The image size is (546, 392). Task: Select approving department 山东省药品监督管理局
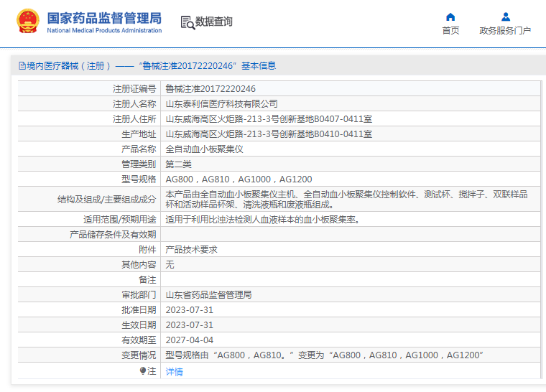[208, 295]
